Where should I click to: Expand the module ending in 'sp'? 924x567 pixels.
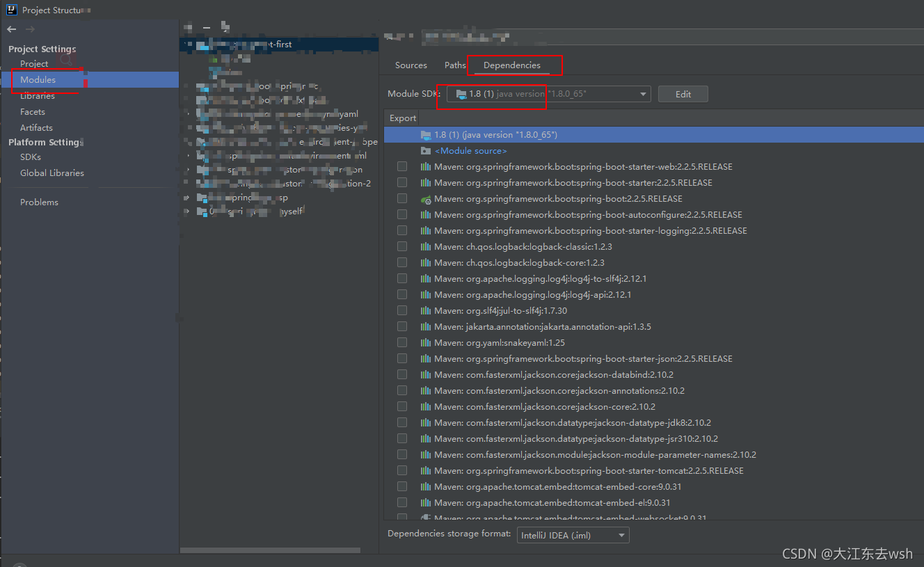click(x=186, y=198)
